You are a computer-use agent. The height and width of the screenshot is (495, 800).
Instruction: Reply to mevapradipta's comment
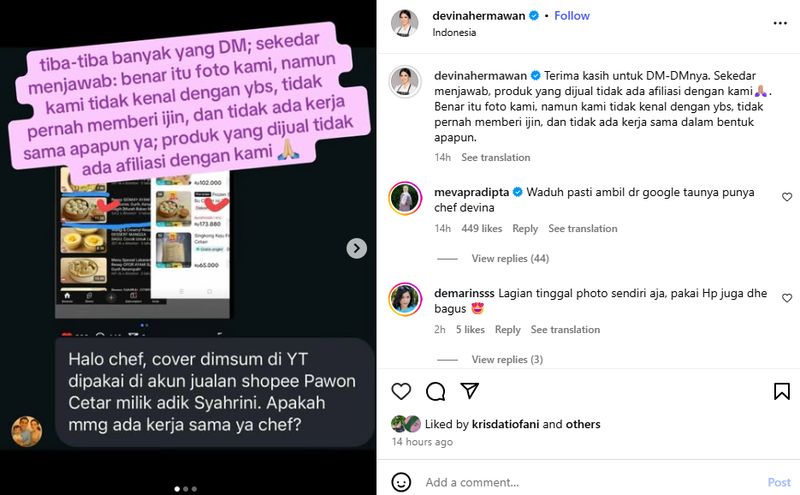point(525,229)
